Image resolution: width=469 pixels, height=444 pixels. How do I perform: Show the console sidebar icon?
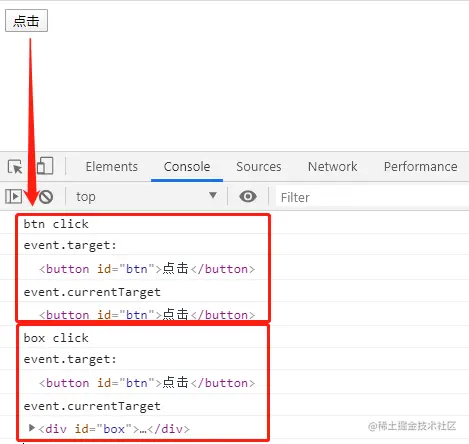[13, 196]
